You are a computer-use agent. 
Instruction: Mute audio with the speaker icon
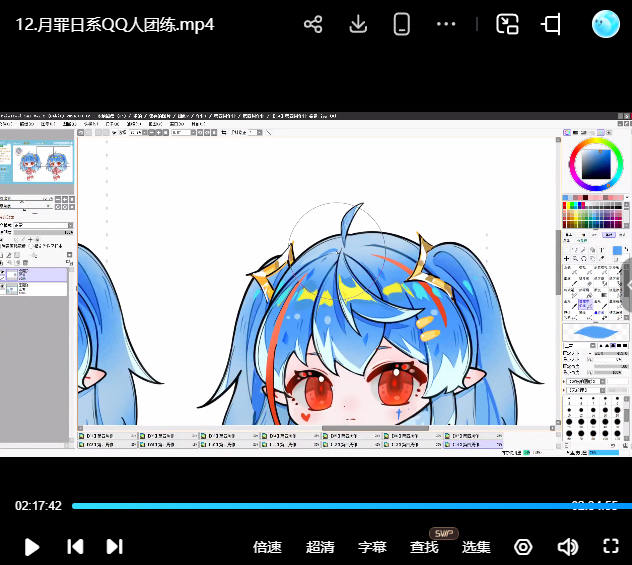coord(568,547)
